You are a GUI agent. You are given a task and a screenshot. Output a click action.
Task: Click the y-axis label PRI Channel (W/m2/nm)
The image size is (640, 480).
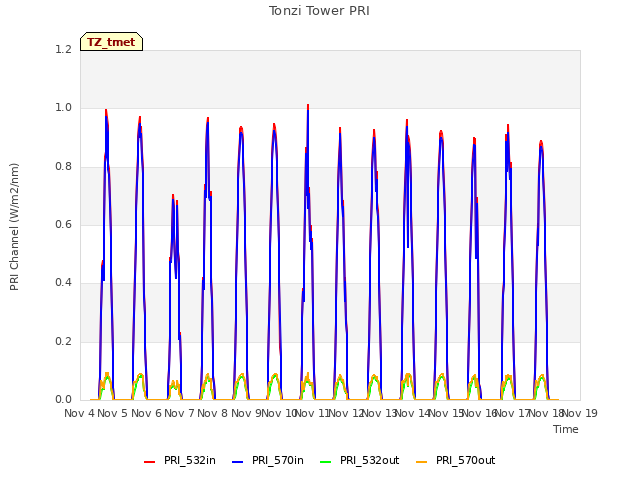tap(14, 227)
